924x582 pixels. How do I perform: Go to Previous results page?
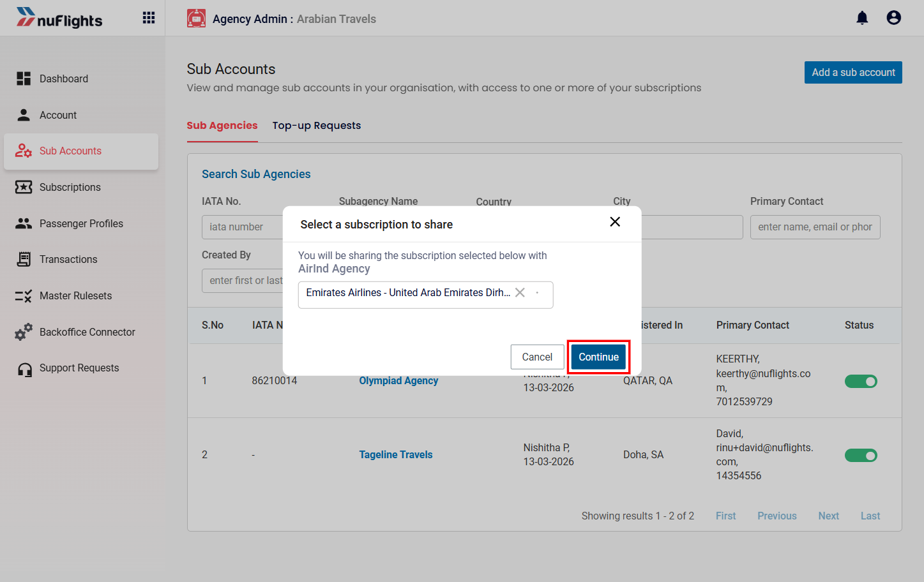[777, 516]
